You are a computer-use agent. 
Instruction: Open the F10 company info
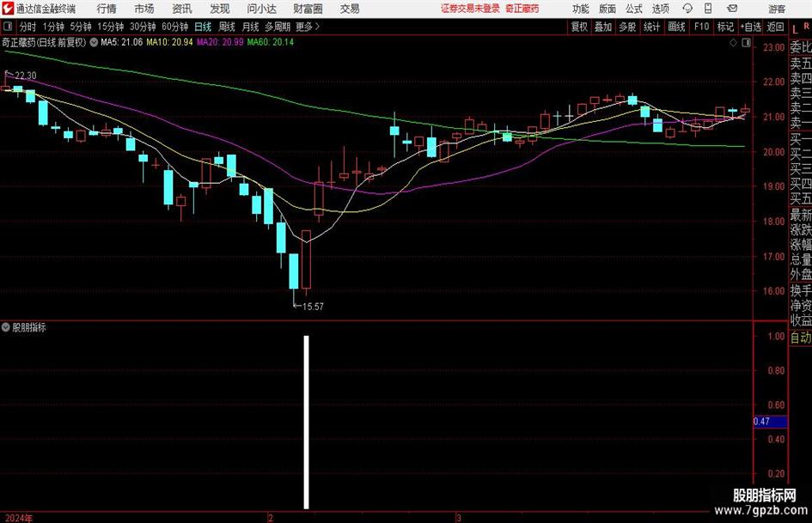click(x=701, y=27)
